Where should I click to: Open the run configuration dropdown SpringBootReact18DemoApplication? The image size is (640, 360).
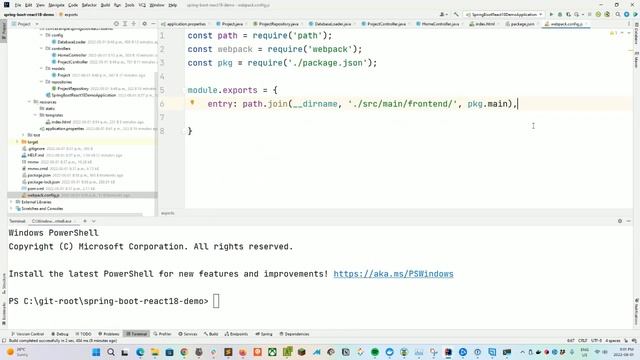pos(504,14)
